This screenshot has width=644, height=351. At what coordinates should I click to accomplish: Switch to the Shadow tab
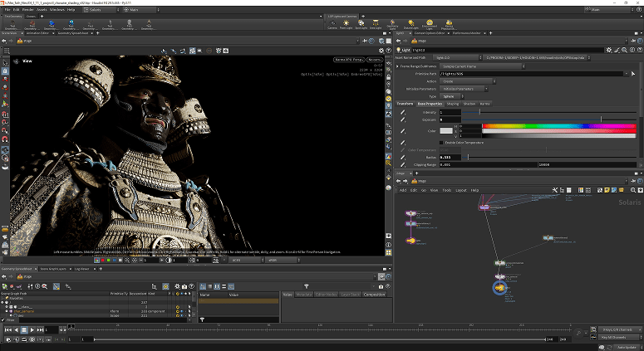point(469,104)
